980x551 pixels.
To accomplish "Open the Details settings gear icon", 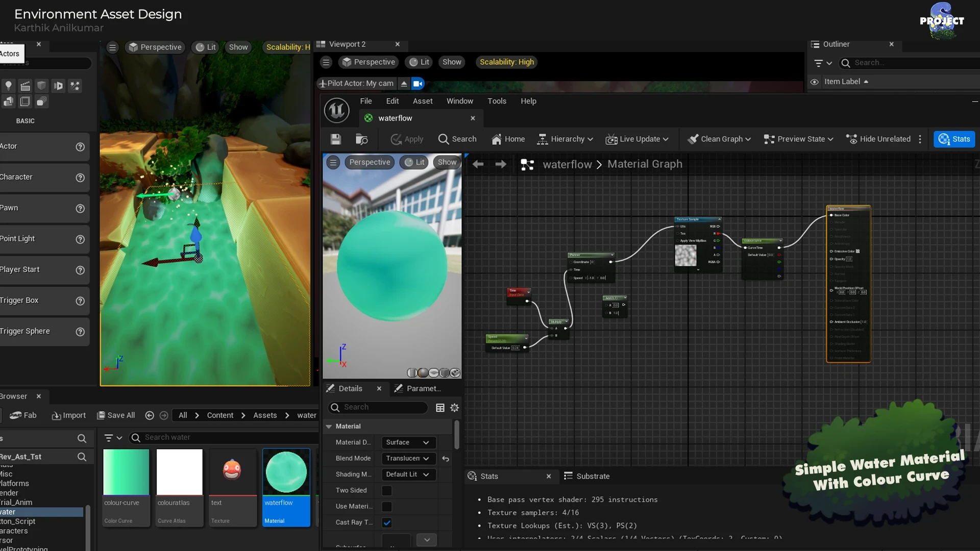I will click(x=454, y=408).
